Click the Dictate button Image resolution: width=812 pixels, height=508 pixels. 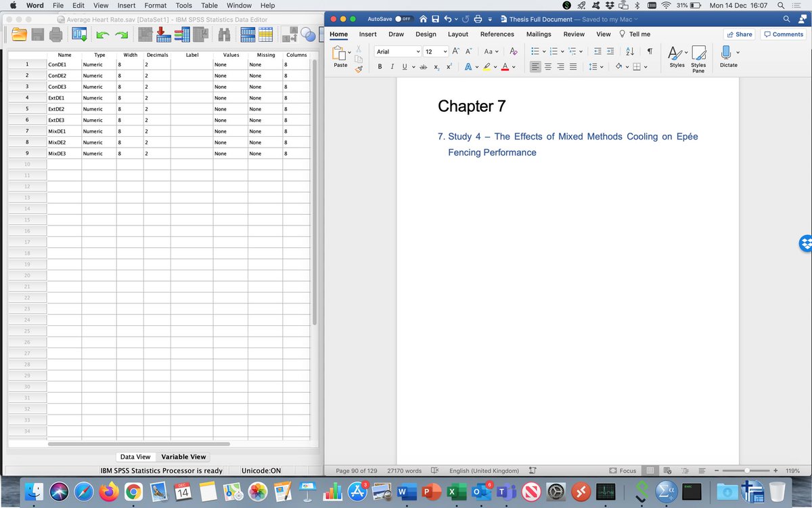(x=728, y=57)
